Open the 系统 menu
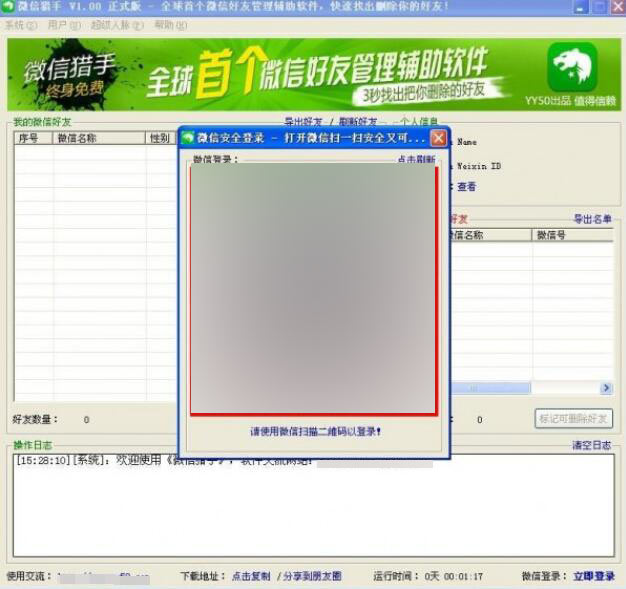Image resolution: width=626 pixels, height=589 pixels. tap(21, 26)
